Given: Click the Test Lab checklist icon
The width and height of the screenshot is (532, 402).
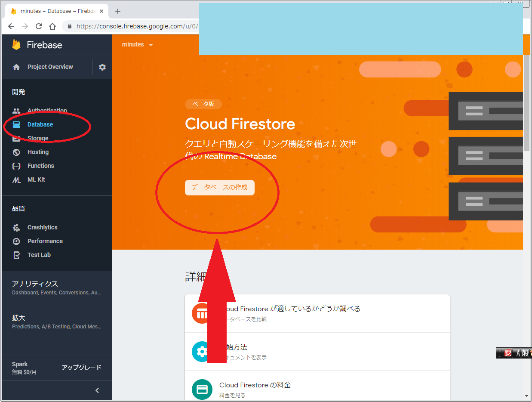Looking at the screenshot, I should pyautogui.click(x=16, y=255).
